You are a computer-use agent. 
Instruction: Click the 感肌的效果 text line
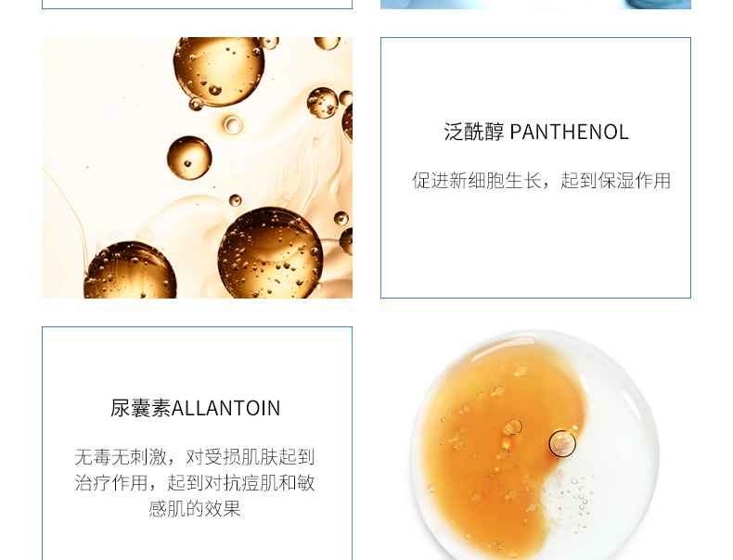point(195,508)
